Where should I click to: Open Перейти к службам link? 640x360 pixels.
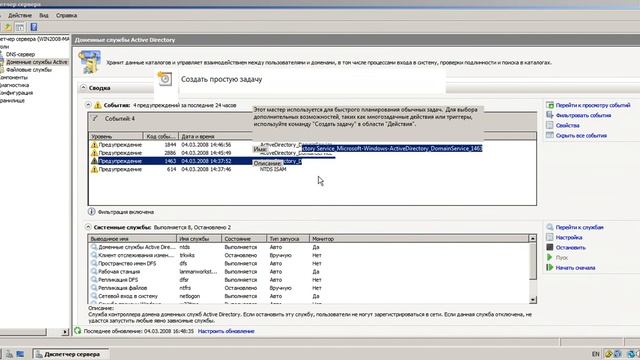[579, 227]
